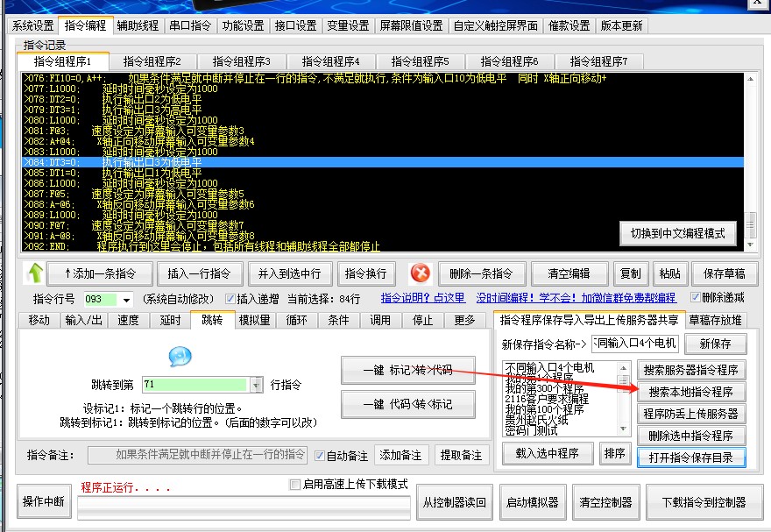Open the 版本更新 tab
Screen dimensions: 771x532
click(621, 25)
